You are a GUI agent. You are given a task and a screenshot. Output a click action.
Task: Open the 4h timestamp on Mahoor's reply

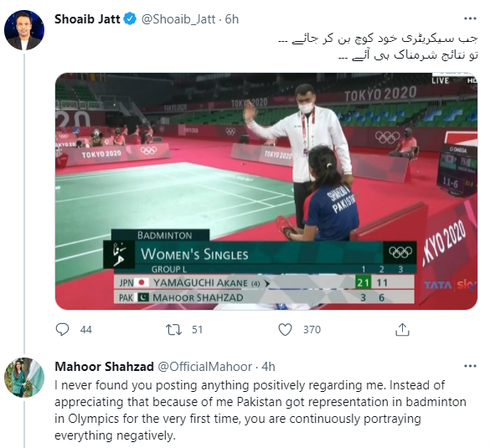point(268,367)
